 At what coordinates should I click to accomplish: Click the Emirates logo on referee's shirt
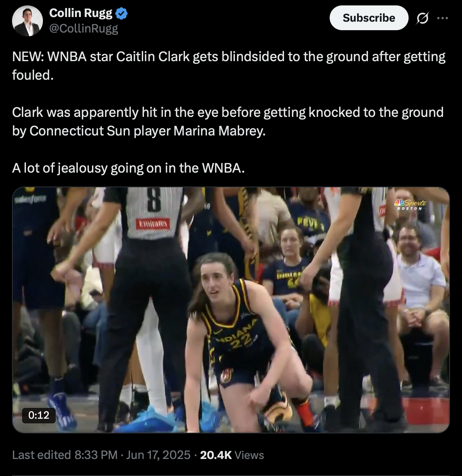[x=153, y=223]
